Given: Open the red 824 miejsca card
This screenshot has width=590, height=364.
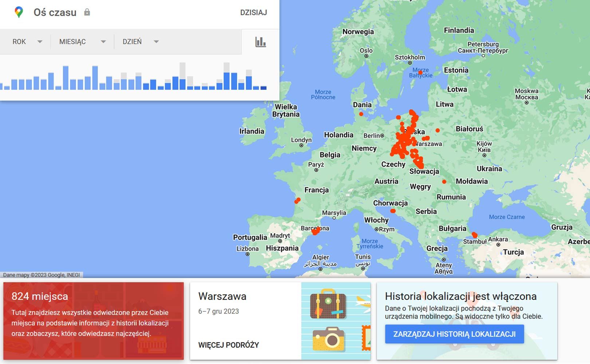Looking at the screenshot, I should coord(94,321).
